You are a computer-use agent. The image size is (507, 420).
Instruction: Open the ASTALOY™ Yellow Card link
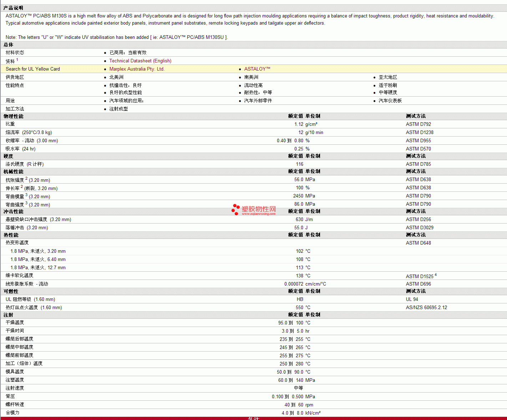[257, 69]
